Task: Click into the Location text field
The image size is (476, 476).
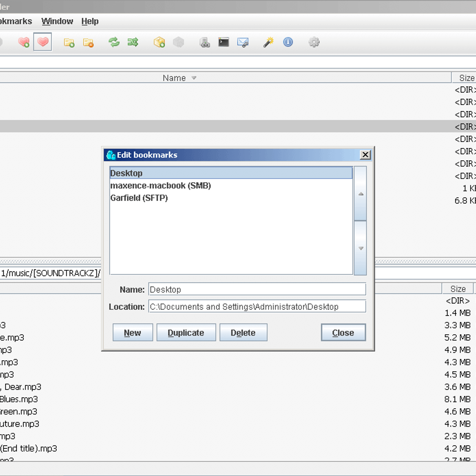Action: (257, 306)
